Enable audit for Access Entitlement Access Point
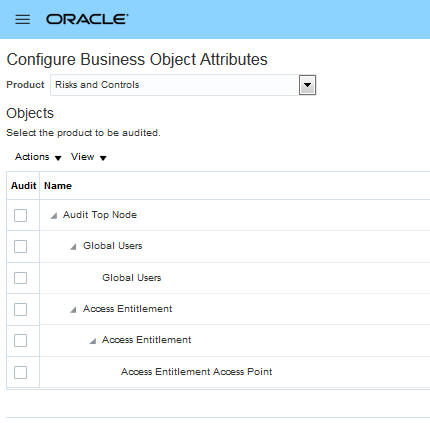Image resolution: width=430 pixels, height=423 pixels. [x=21, y=372]
